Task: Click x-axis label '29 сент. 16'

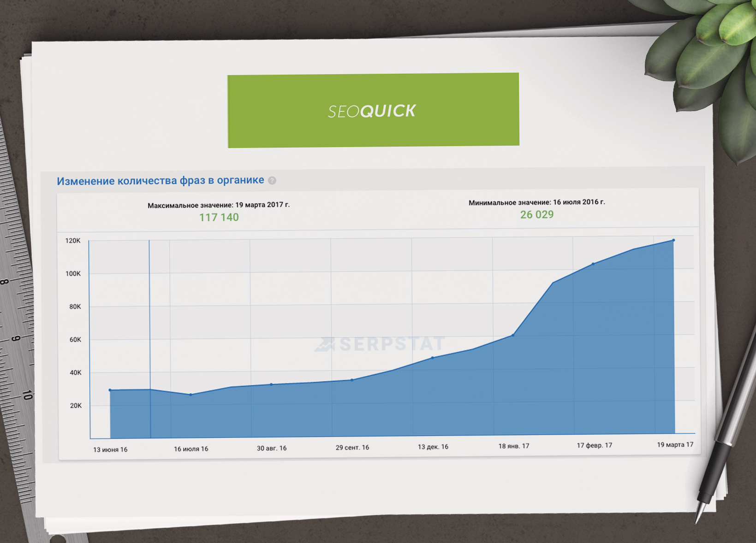Action: click(x=352, y=447)
